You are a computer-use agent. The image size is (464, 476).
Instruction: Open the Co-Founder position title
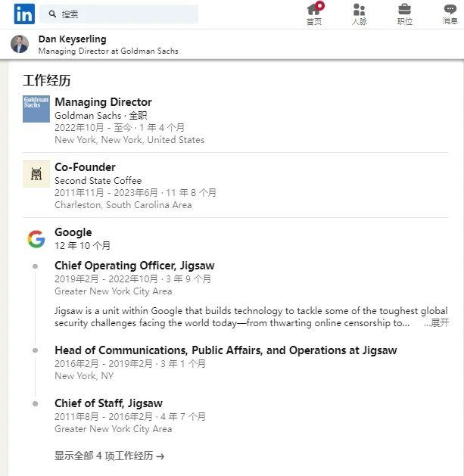coord(85,167)
